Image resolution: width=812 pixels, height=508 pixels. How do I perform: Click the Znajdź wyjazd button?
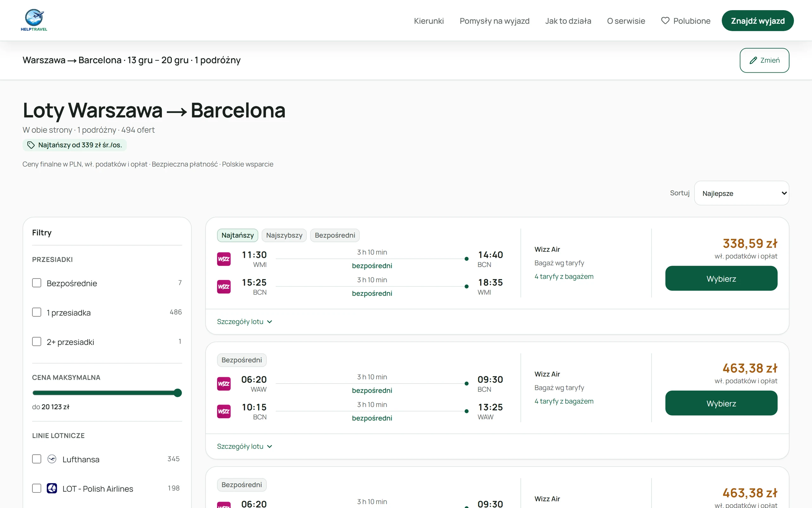point(758,21)
